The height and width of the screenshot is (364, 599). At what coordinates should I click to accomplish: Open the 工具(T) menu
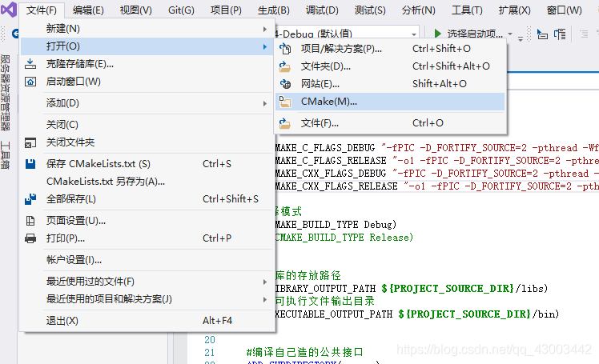click(x=467, y=10)
